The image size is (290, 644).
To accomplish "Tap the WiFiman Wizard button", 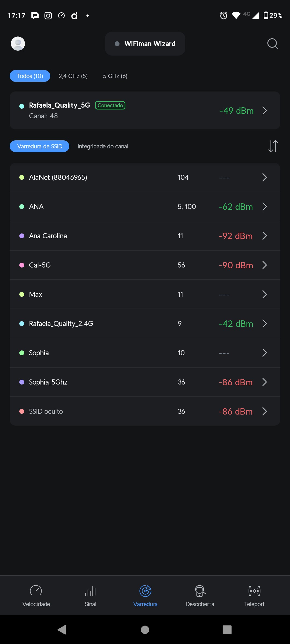I will tap(145, 44).
